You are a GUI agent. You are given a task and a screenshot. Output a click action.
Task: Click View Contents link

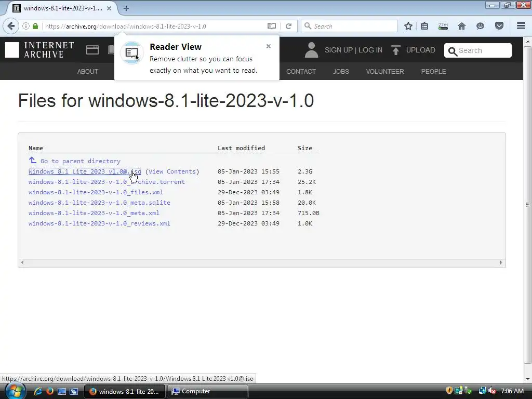[x=172, y=171]
